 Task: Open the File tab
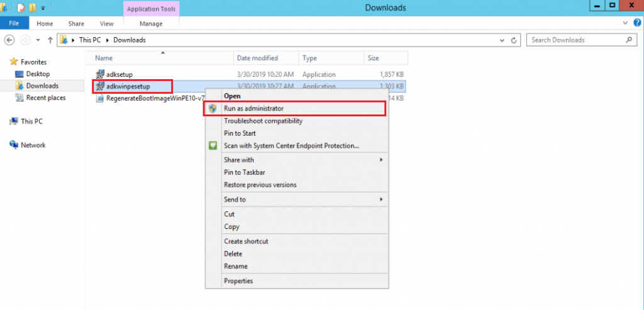[14, 23]
